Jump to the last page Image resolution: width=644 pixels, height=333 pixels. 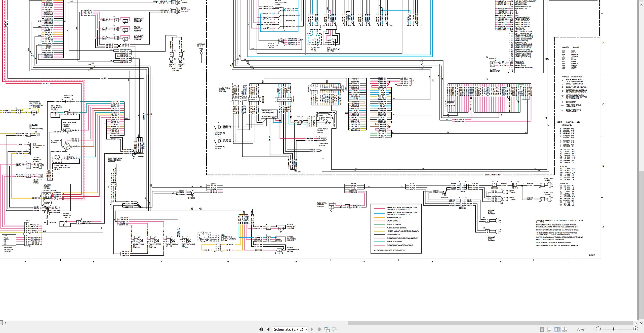coord(319,329)
